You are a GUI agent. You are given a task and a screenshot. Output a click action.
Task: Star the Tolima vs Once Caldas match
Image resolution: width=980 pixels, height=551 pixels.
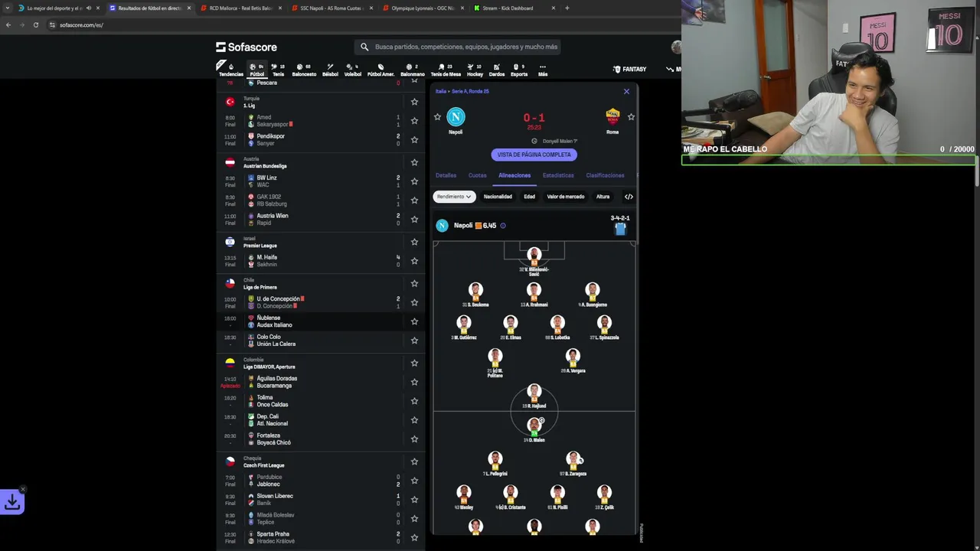click(414, 401)
